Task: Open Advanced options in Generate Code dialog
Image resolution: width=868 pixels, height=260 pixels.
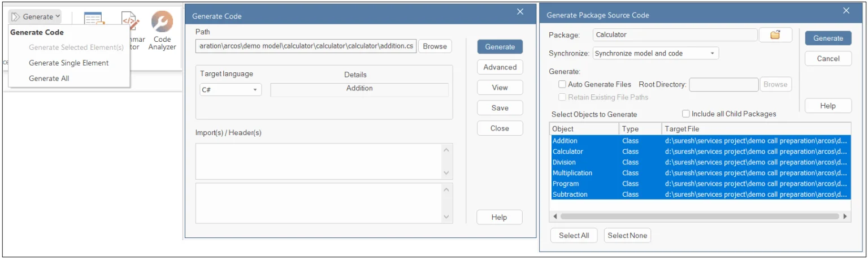Action: coord(500,67)
